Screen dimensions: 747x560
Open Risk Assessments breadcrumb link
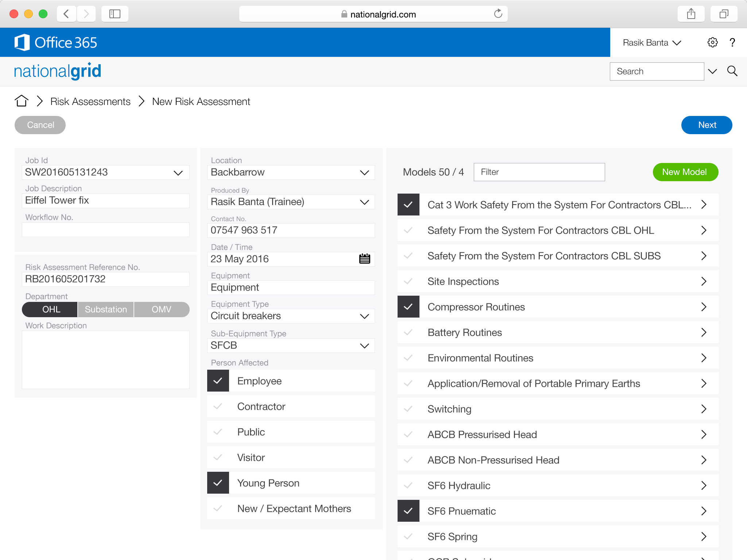(x=90, y=101)
